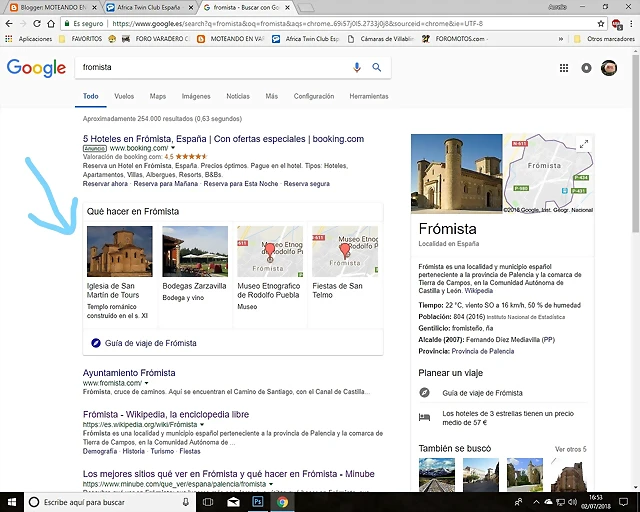640x512 pixels.
Task: Click the page vertical scrollbar
Action: [636, 143]
